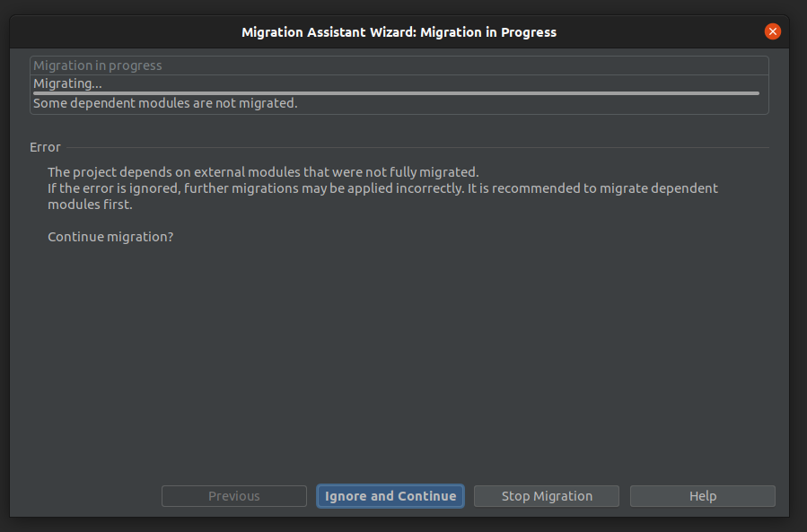Click the 'Error' section heading
This screenshot has width=807, height=532.
pyautogui.click(x=45, y=147)
